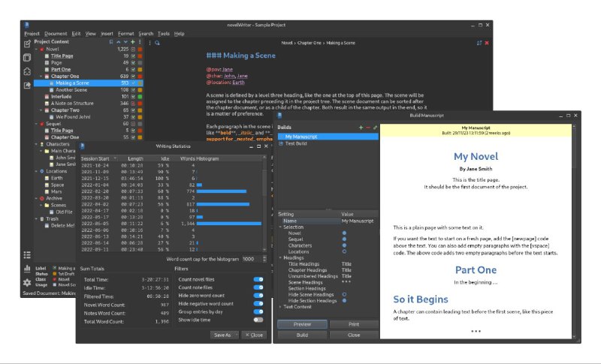The height and width of the screenshot is (364, 601).
Task: Click the red remove build icon
Action: click(x=368, y=128)
